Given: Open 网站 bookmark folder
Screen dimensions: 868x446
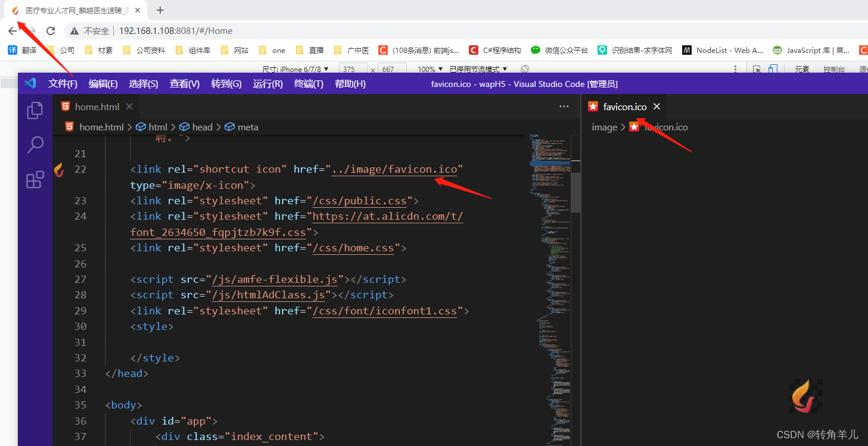Looking at the screenshot, I should [x=235, y=51].
